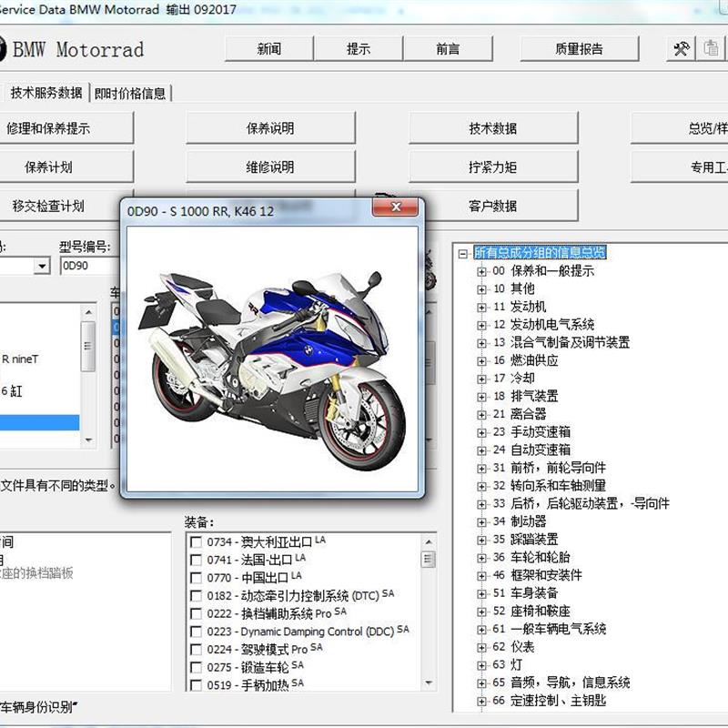728x728 pixels.
Task: Check 0519 手柄加热 option
Action: 196,685
